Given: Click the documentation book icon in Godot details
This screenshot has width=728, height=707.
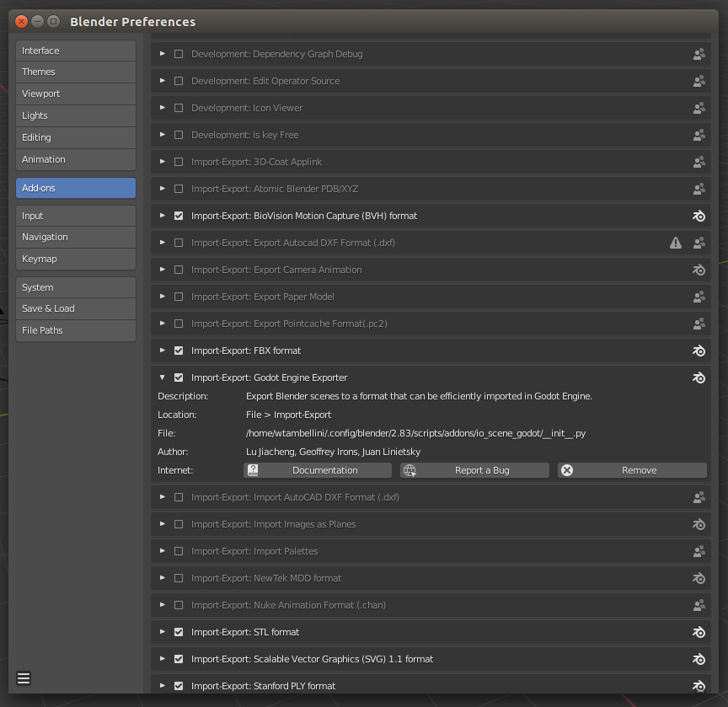Looking at the screenshot, I should [x=254, y=469].
